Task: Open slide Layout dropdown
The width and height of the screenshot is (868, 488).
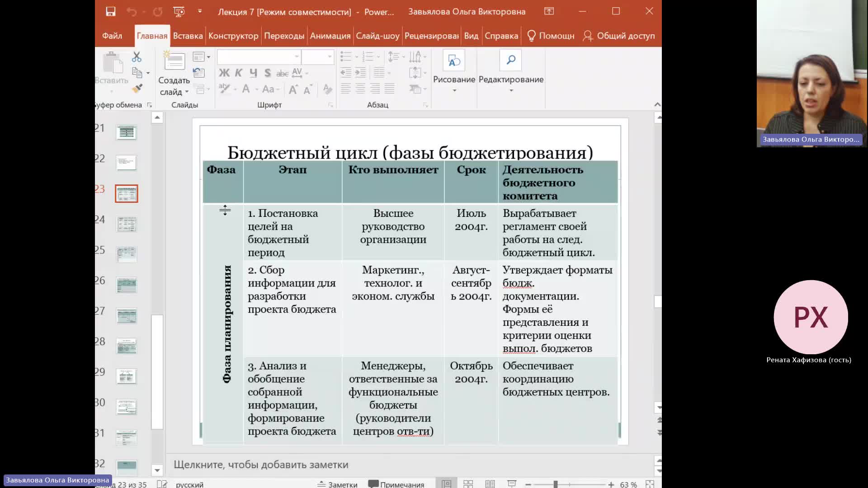Action: 201,57
